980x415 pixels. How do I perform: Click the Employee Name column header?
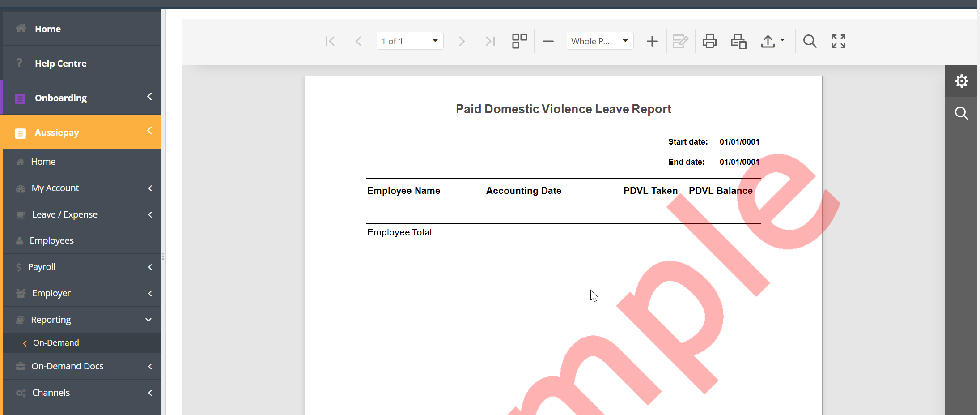403,191
